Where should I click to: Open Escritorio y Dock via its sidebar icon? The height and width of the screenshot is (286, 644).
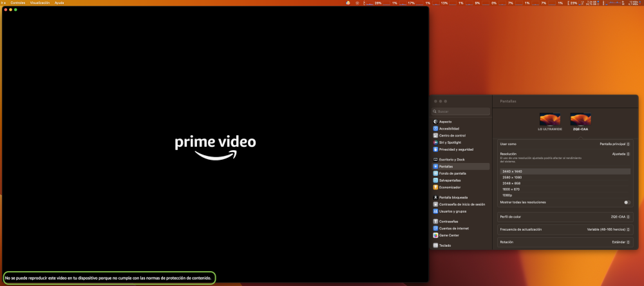pyautogui.click(x=435, y=160)
